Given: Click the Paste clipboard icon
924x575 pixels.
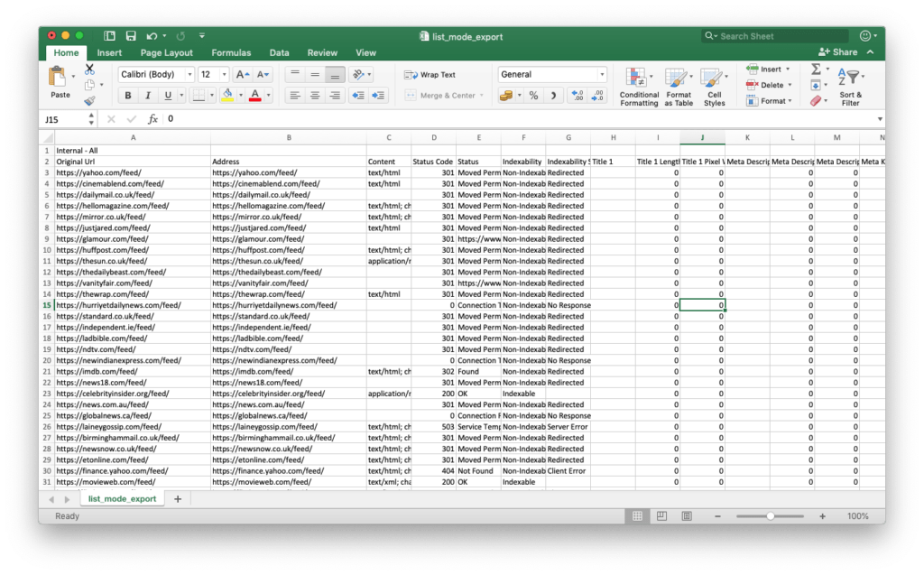Looking at the screenshot, I should click(57, 78).
